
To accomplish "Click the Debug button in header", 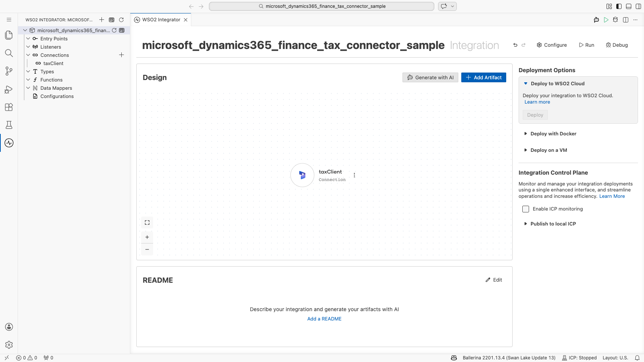I will pyautogui.click(x=617, y=45).
